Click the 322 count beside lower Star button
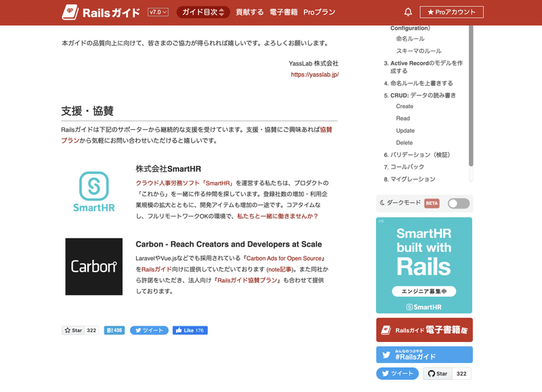The image size is (542, 392). [x=91, y=330]
